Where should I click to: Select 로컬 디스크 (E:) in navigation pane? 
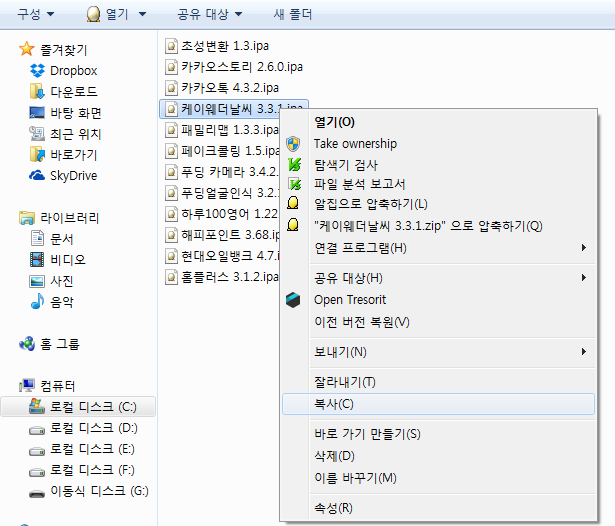point(82,449)
